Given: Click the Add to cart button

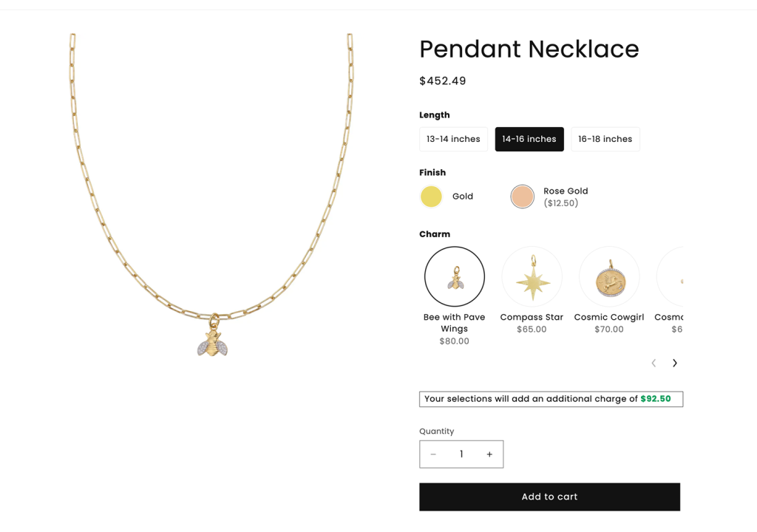Looking at the screenshot, I should click(x=549, y=497).
